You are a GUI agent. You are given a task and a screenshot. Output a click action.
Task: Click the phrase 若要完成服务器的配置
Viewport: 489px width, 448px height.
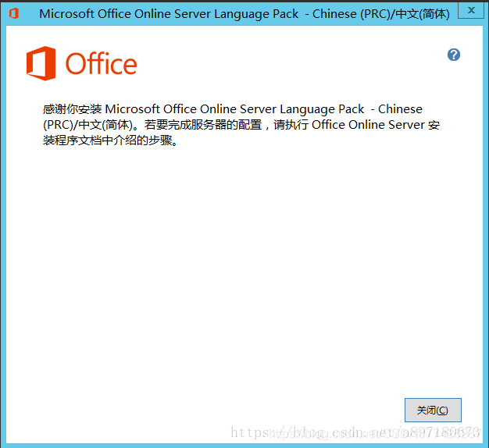(203, 125)
